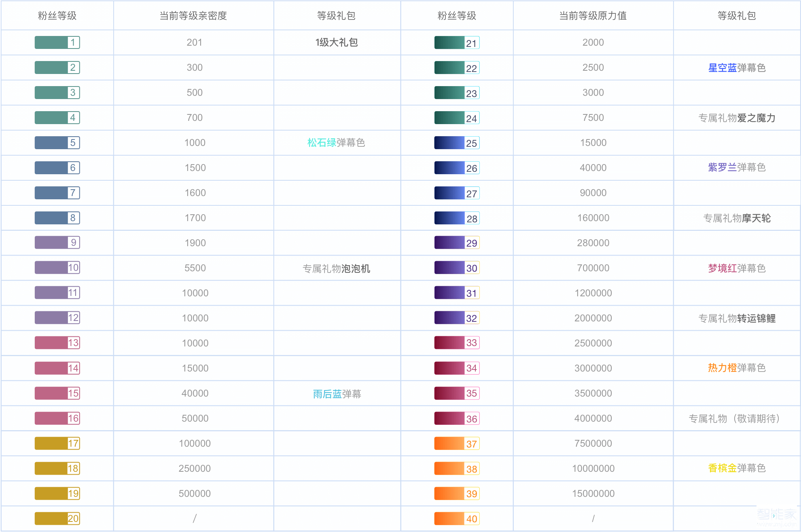Select the 紫罗兰 danmaku color swatch text
Image resolution: width=801 pixels, height=532 pixels.
click(x=723, y=168)
